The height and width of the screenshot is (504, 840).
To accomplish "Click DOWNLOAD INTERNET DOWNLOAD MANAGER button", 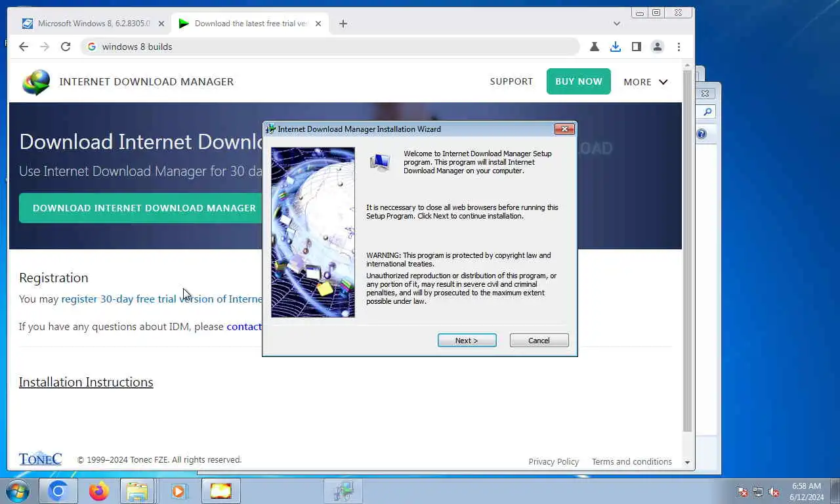I will (141, 208).
